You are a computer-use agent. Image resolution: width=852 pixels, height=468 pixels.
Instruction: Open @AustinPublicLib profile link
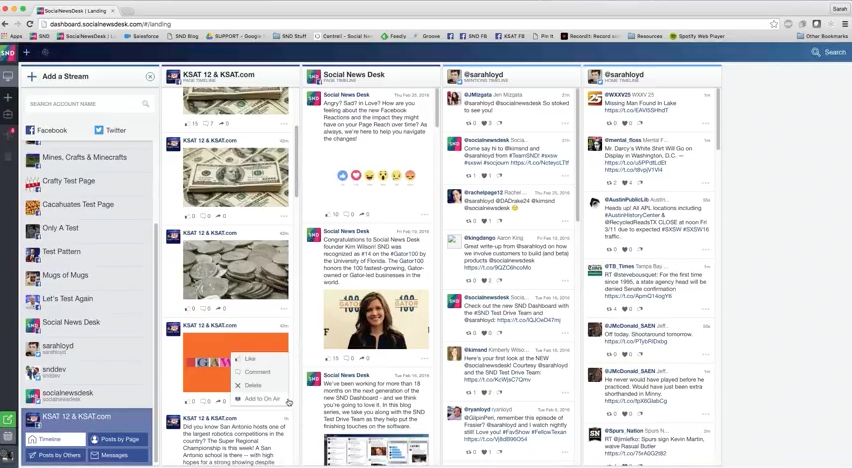pos(627,200)
